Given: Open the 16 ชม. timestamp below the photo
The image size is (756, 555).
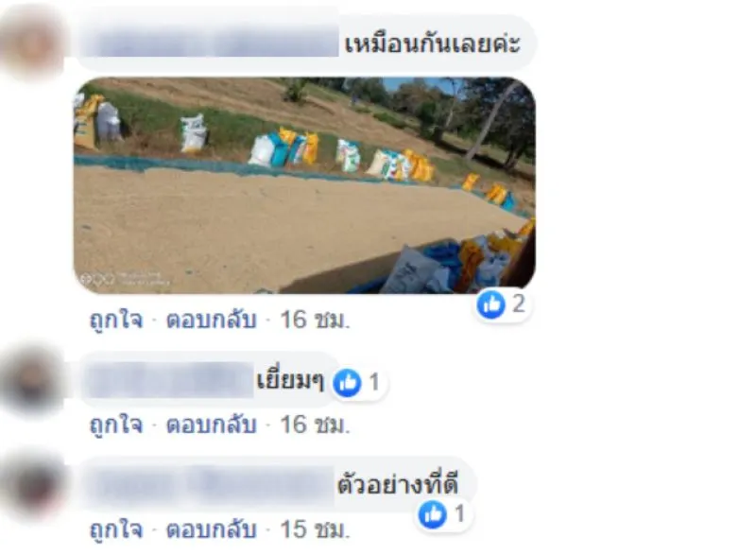Looking at the screenshot, I should tap(315, 320).
